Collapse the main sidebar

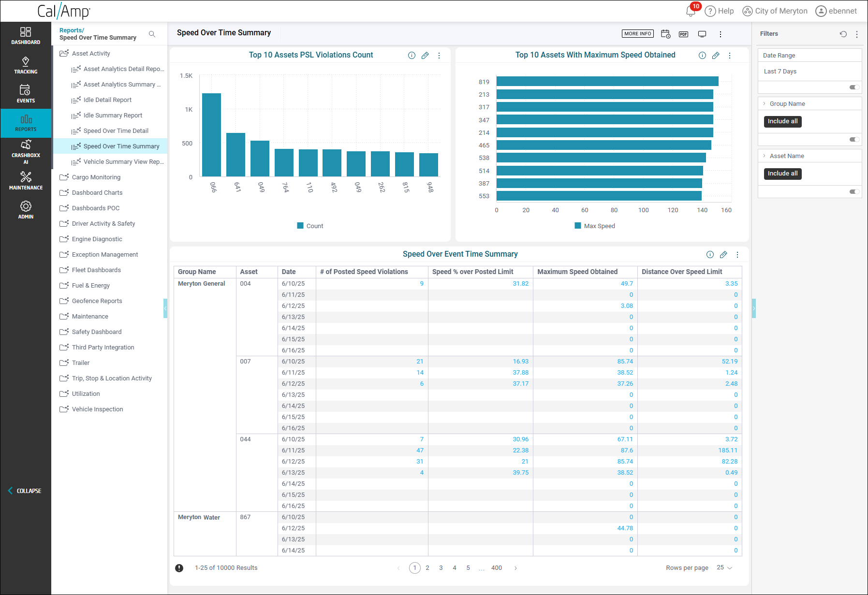coord(25,491)
